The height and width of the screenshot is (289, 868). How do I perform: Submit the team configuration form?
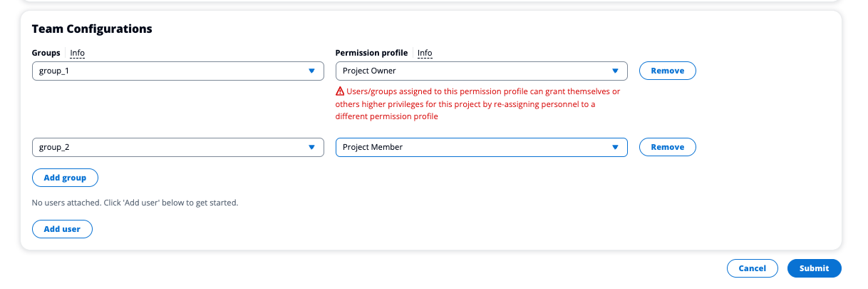[814, 268]
